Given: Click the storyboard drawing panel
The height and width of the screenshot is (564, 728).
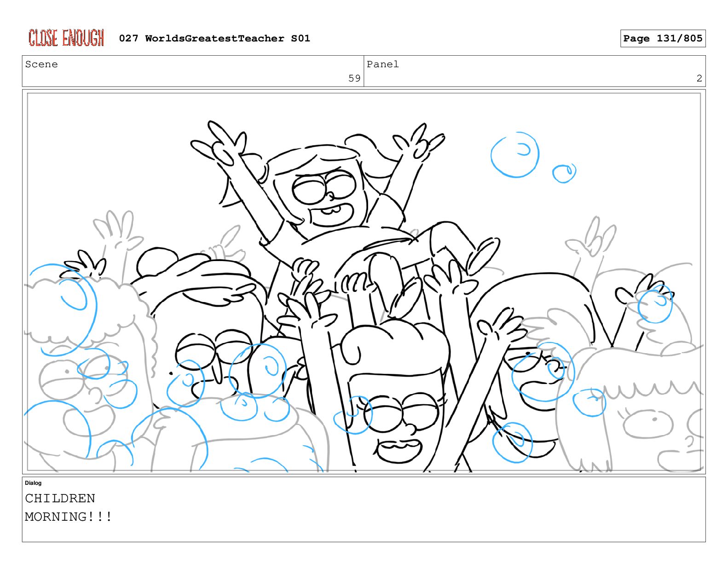Looking at the screenshot, I should click(x=364, y=282).
